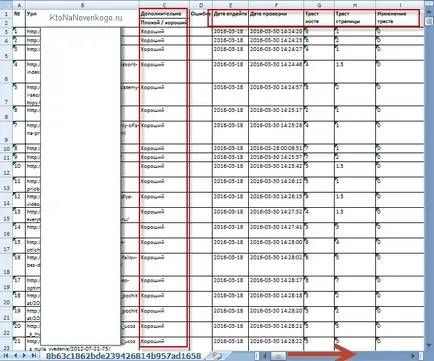Click the "Ошибка" header cell
The width and height of the screenshot is (434, 361).
tap(201, 18)
